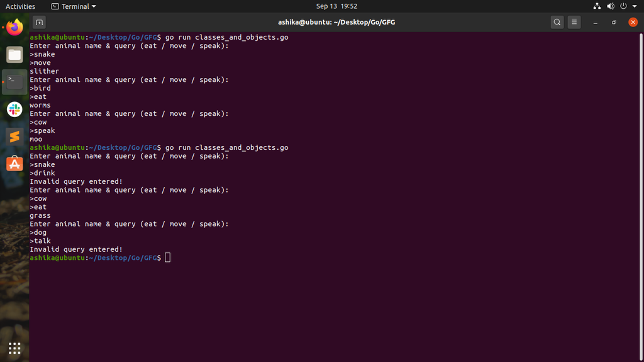This screenshot has height=362, width=644.
Task: Open the power icon in top bar
Action: click(x=623, y=6)
